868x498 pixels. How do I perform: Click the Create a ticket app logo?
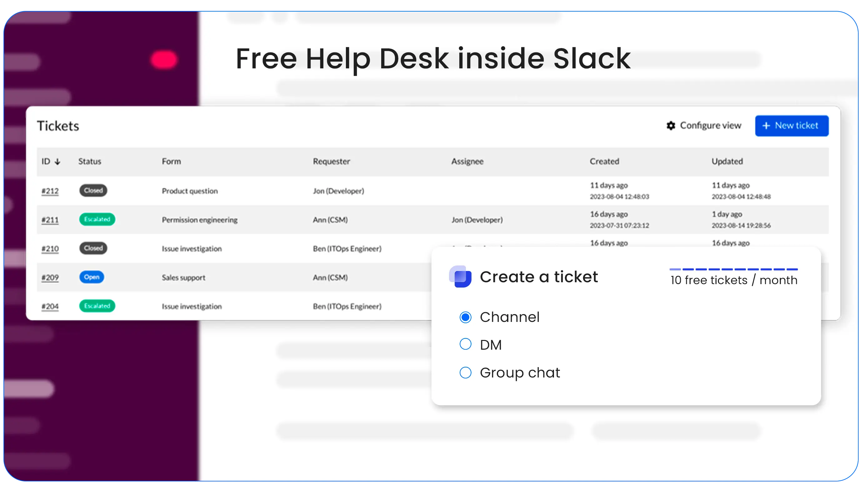tap(460, 276)
